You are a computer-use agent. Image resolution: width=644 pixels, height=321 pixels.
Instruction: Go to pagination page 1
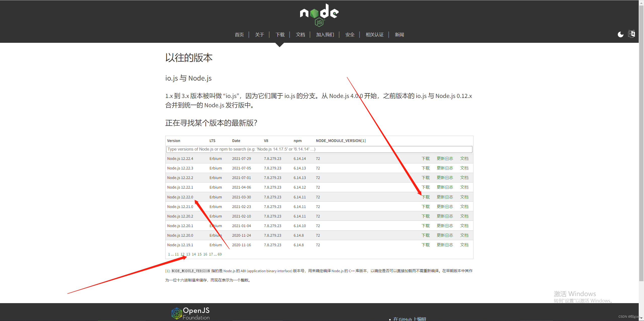(x=169, y=254)
